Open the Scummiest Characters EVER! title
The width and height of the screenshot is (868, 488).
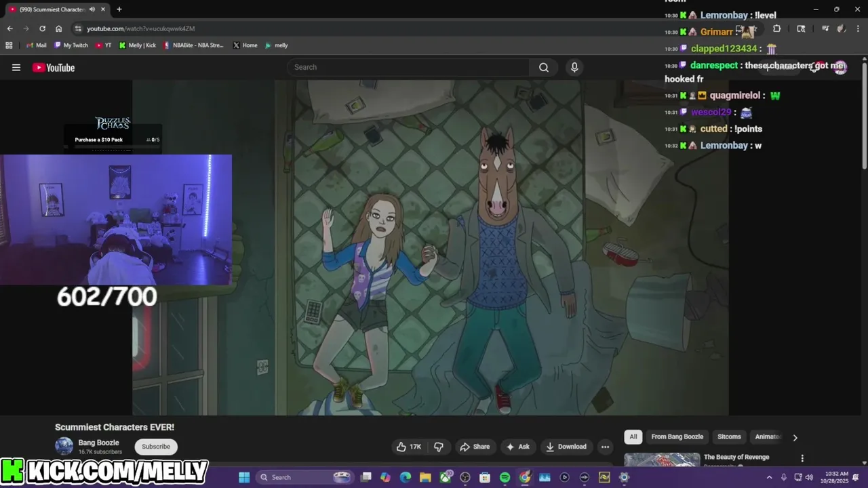point(115,427)
